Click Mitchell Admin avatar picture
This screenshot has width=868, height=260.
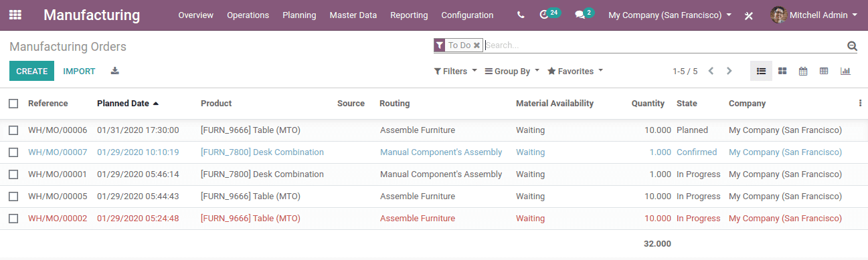pos(778,15)
